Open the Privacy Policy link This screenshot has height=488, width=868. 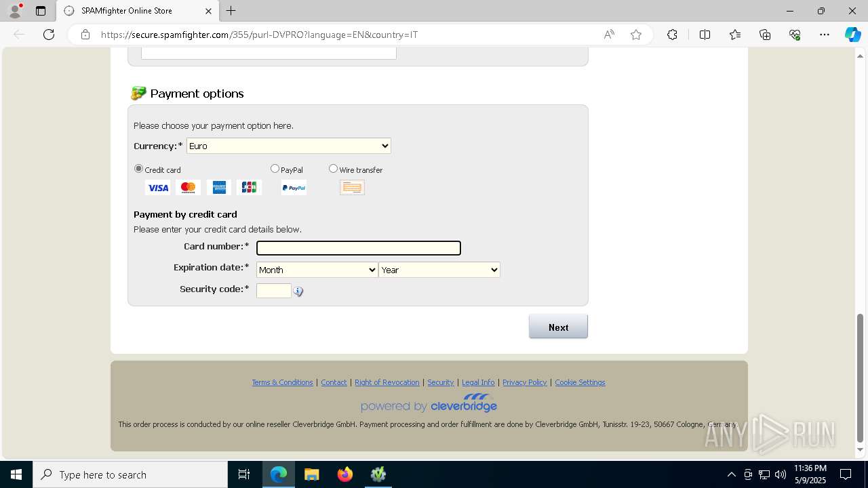[x=524, y=382]
